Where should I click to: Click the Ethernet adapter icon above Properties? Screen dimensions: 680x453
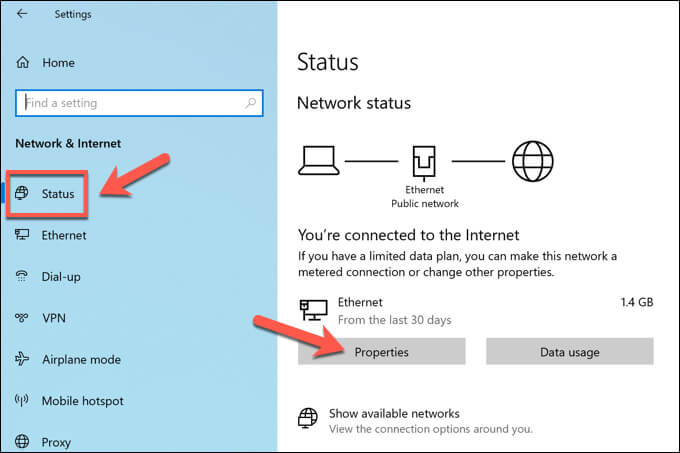tap(313, 310)
